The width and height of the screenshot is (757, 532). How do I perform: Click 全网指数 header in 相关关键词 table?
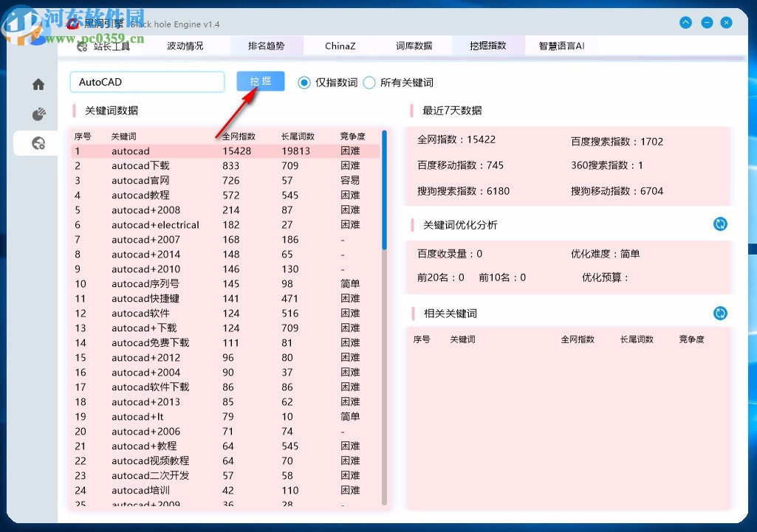578,339
